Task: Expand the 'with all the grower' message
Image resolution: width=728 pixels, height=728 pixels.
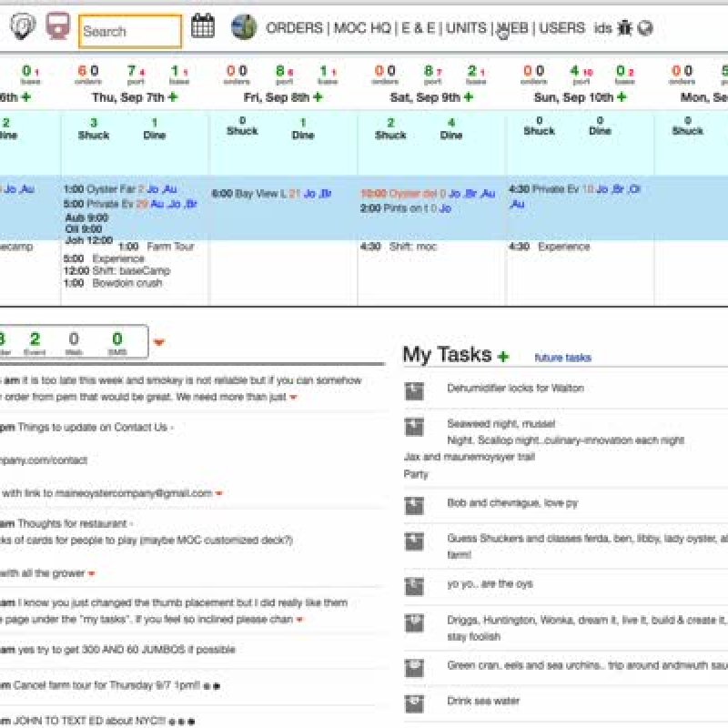Action: [92, 573]
